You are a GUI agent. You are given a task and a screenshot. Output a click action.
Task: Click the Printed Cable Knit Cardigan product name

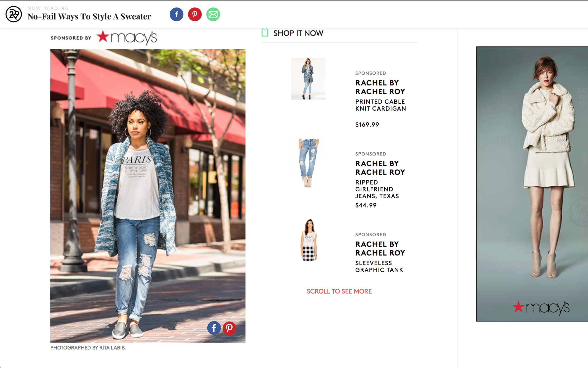380,105
